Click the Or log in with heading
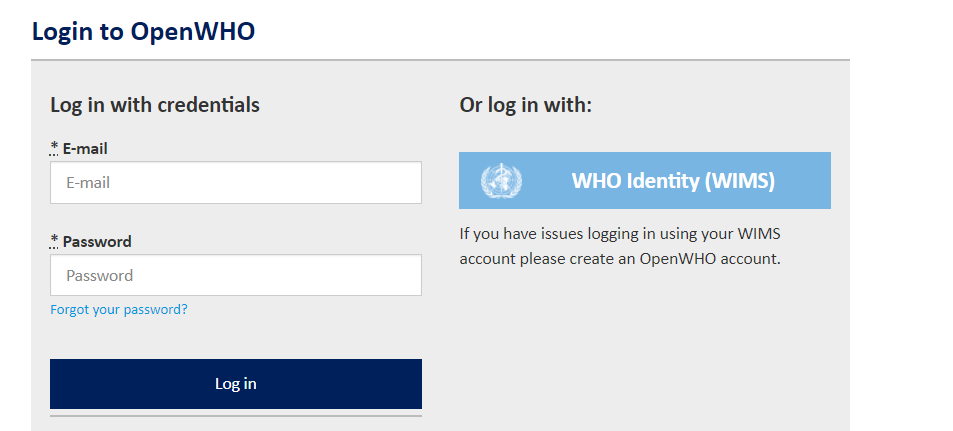 click(x=526, y=105)
